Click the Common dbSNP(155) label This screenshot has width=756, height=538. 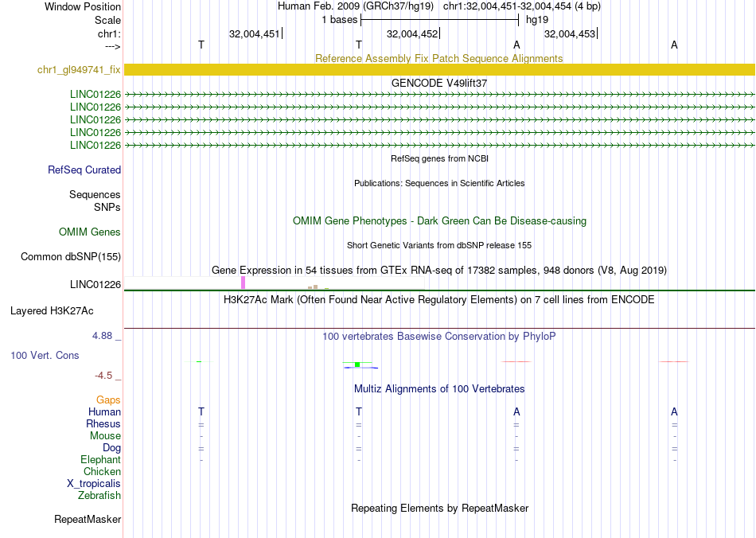coord(71,256)
